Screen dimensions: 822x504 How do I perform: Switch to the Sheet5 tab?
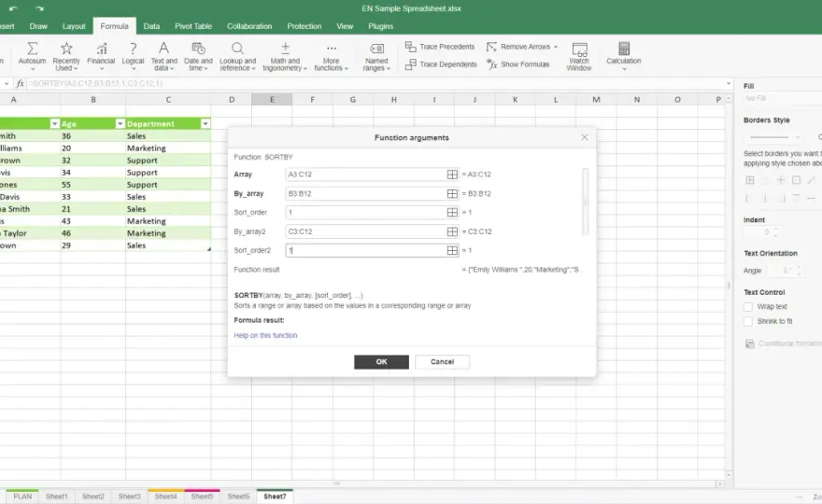[x=202, y=497]
